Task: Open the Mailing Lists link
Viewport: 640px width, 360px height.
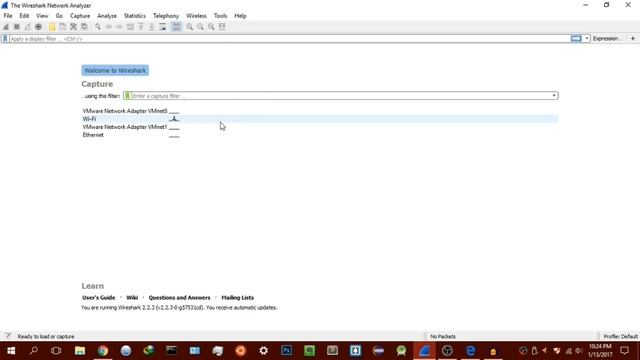Action: pyautogui.click(x=238, y=298)
